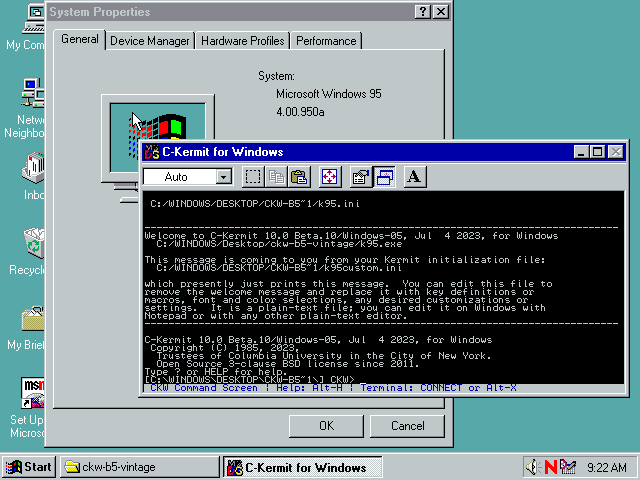Click OK in System Properties
The width and height of the screenshot is (640, 480).
point(326,426)
